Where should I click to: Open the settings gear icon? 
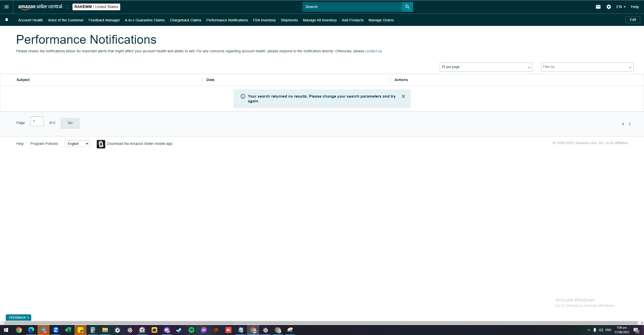click(609, 7)
